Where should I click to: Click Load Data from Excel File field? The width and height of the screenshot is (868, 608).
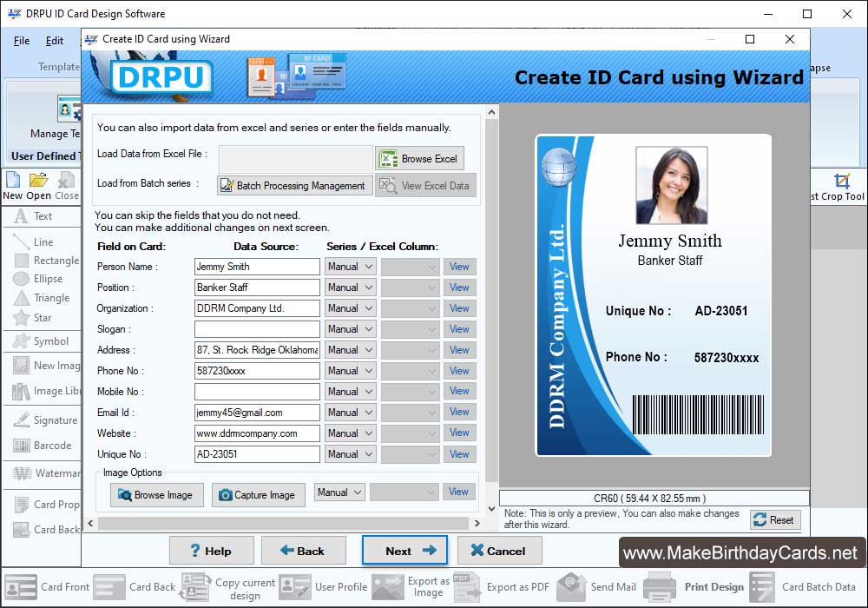pyautogui.click(x=296, y=159)
